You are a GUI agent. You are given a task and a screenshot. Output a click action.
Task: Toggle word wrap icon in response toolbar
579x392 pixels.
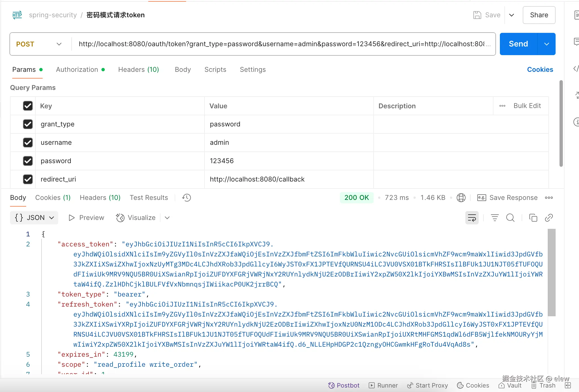point(472,218)
